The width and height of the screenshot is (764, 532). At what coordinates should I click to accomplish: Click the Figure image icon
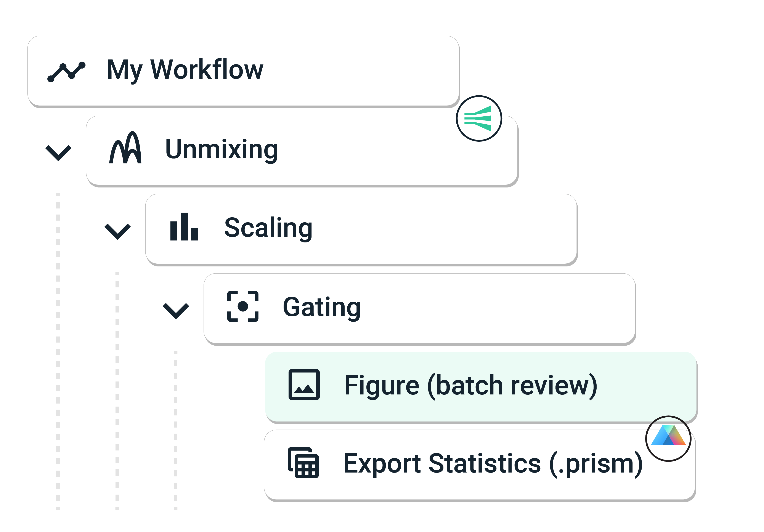[x=304, y=384]
